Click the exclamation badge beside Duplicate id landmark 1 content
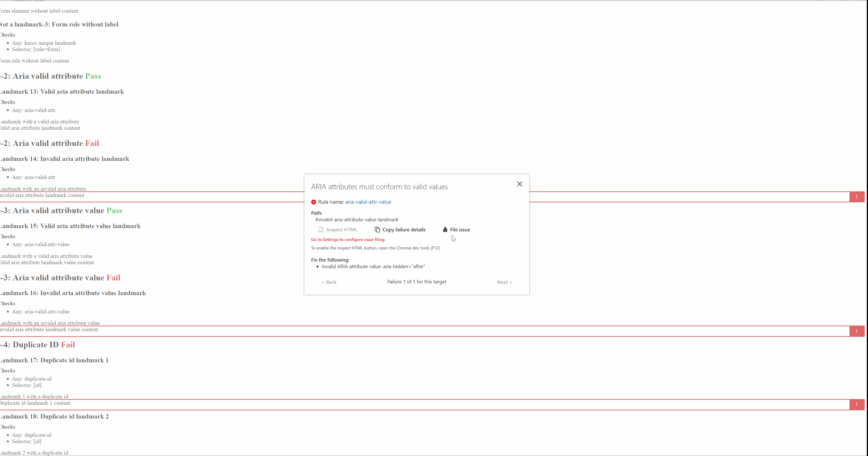This screenshot has width=868, height=456. [x=857, y=404]
